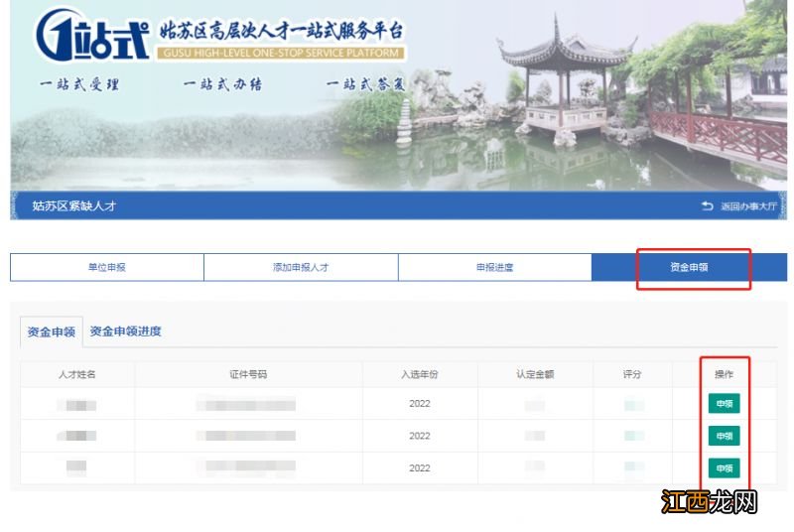Image resolution: width=794 pixels, height=532 pixels.
Task: Click the return arrow icon beside 返回办事大厅
Action: (x=708, y=206)
